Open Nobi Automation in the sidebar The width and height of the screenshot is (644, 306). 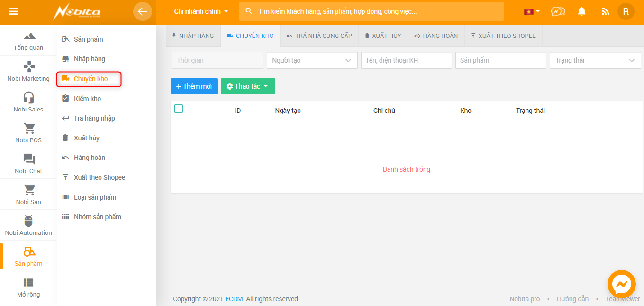(28, 225)
